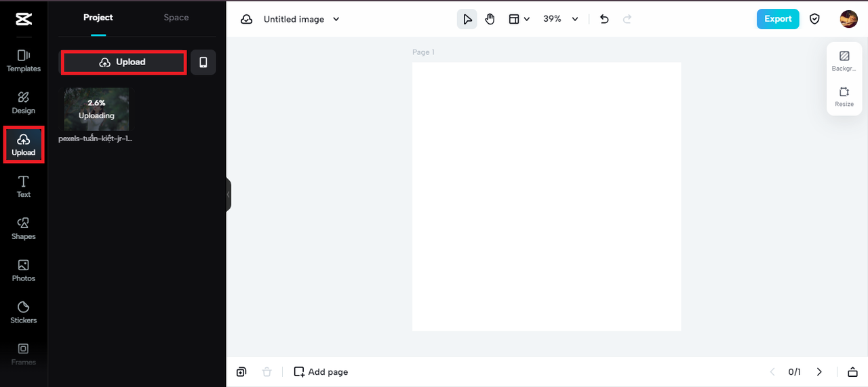This screenshot has height=387, width=868.
Task: Redo the last action
Action: 627,19
